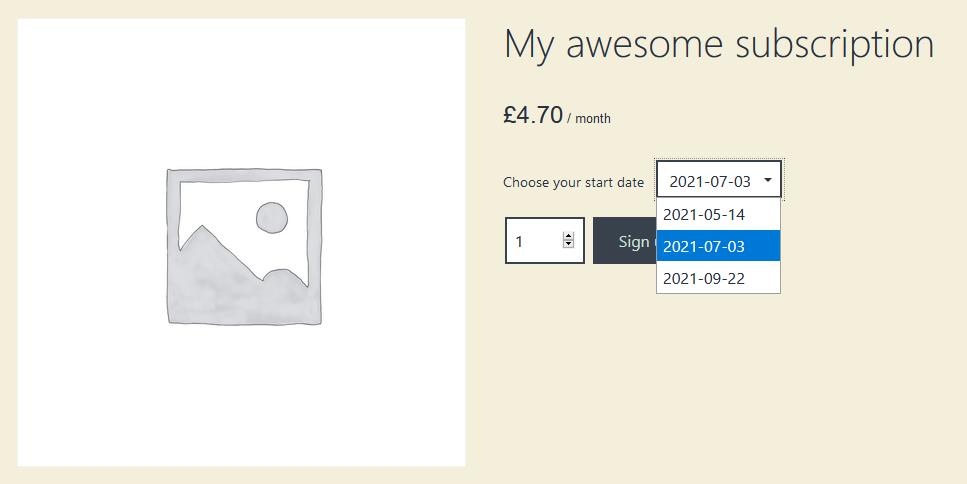
Task: Click the start date dropdown arrow
Action: click(768, 180)
